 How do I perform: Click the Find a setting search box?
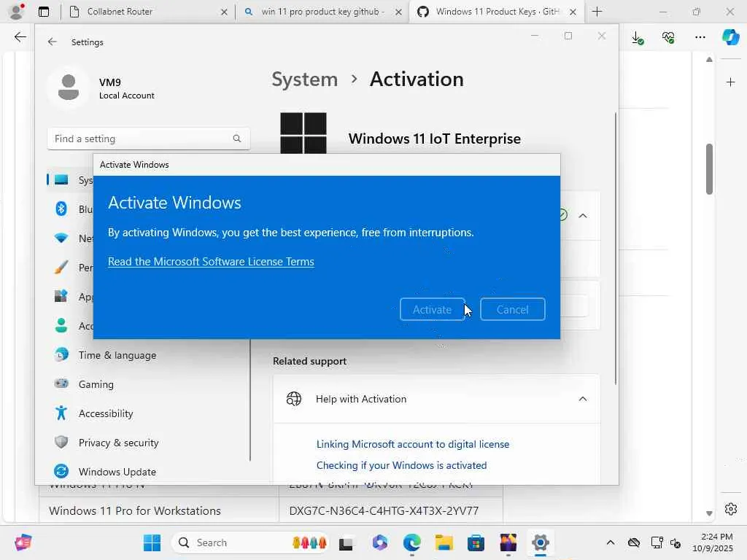pyautogui.click(x=149, y=139)
